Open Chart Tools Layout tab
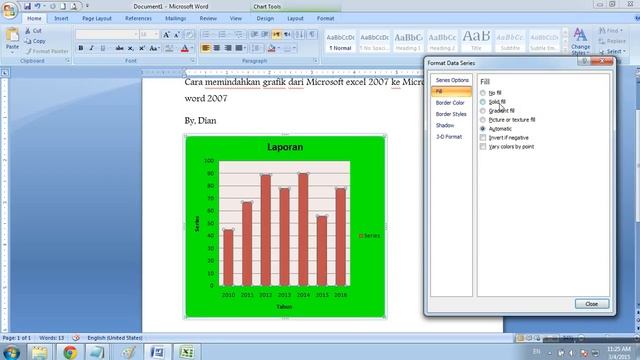Image resolution: width=640 pixels, height=360 pixels. click(295, 18)
